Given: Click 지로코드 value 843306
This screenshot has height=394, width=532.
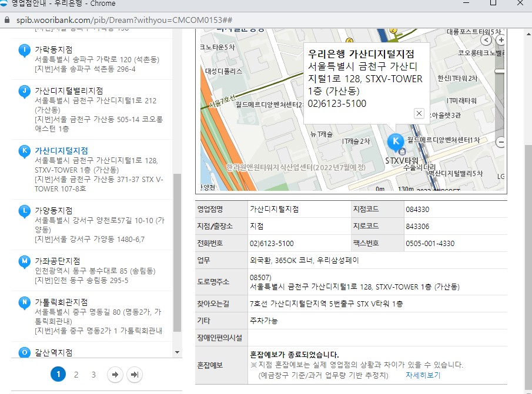Looking at the screenshot, I should (417, 226).
